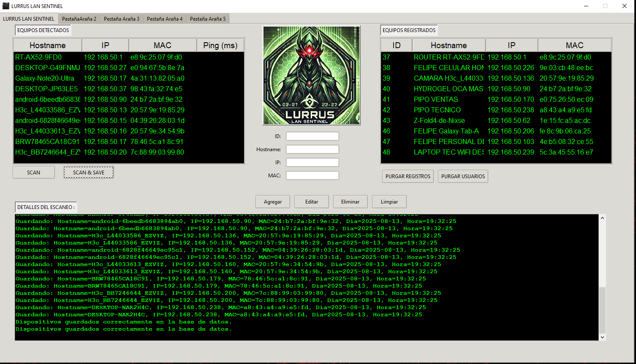Select registered device PIPO VENTAS
The image size is (636, 364).
coord(496,99)
